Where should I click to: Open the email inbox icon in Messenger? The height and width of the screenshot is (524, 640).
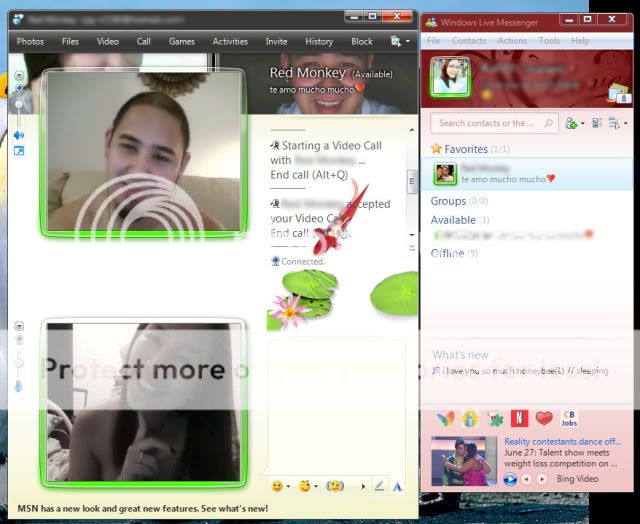tap(618, 94)
